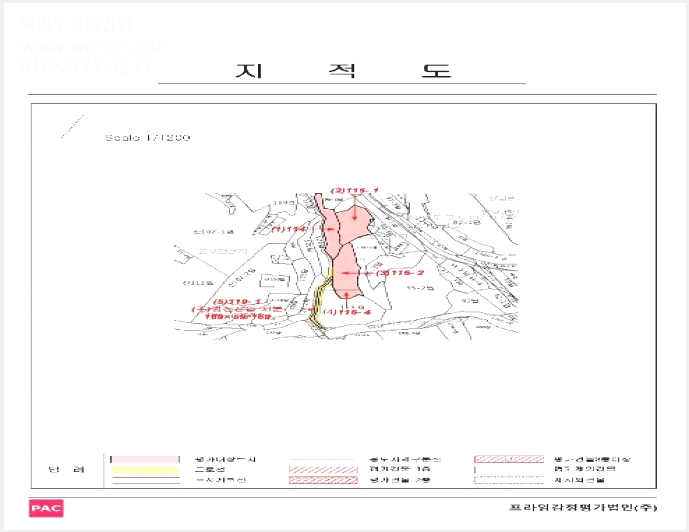Viewport: 689px width, 532px height.
Task: Select the (4)116-4 parcel label
Action: (347, 312)
